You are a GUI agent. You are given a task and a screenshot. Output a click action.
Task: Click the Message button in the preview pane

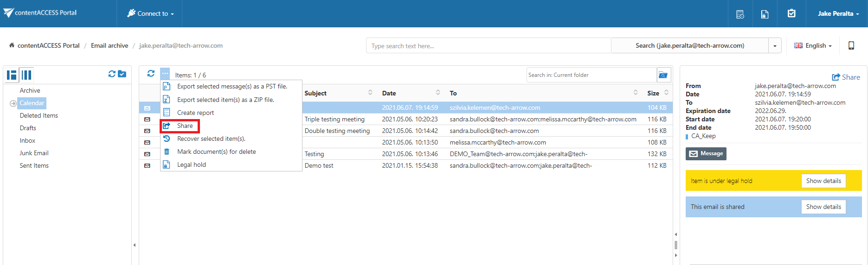[706, 154]
